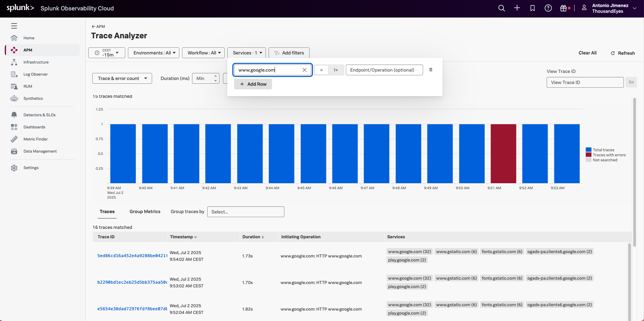Viewport: 644px width, 321px height.
Task: Click the Dashboards sidebar icon
Action: (x=14, y=127)
